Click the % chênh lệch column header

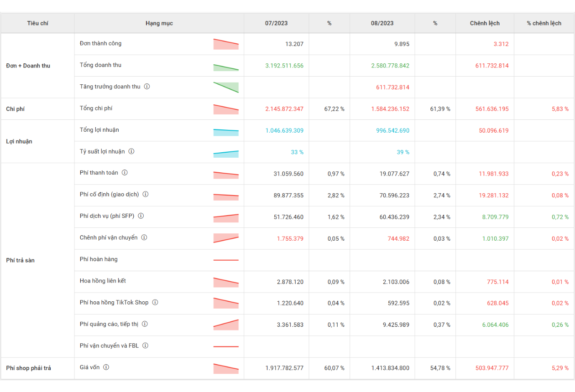click(544, 23)
